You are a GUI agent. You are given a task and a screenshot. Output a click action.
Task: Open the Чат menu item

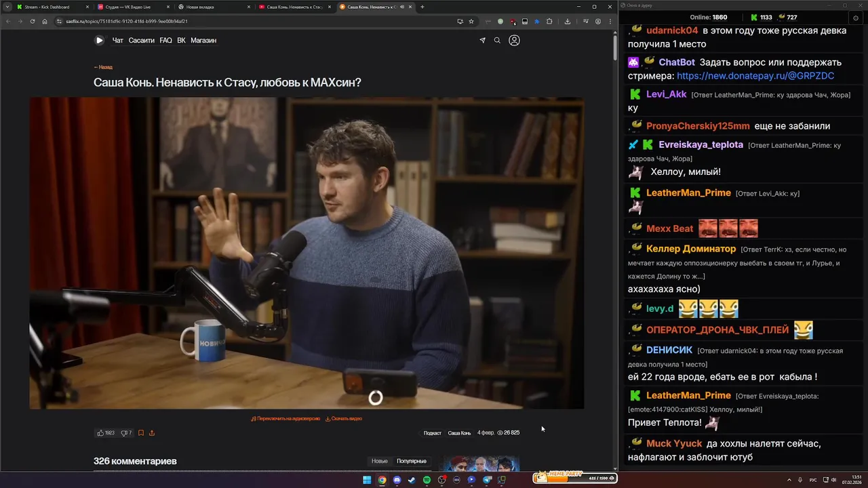coord(117,41)
